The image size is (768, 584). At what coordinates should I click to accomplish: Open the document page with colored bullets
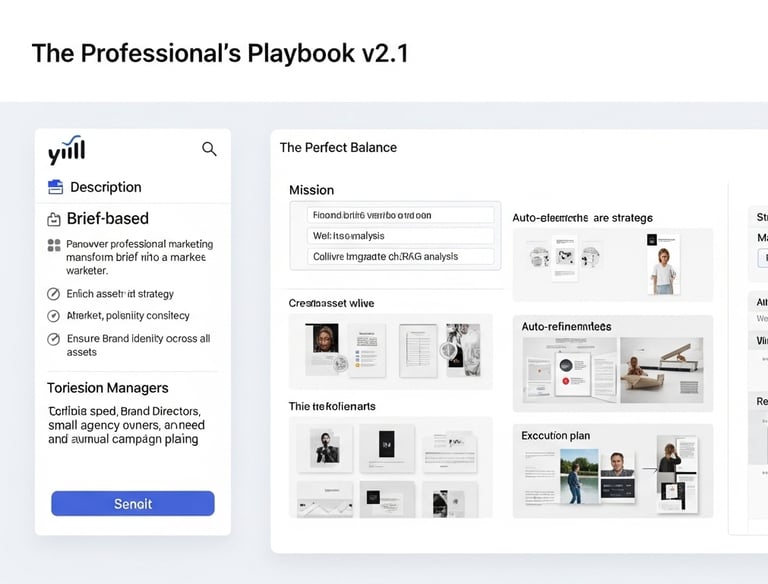click(x=367, y=350)
